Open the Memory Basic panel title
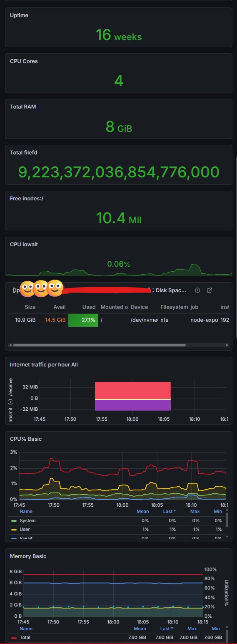237x644 pixels. (28, 556)
